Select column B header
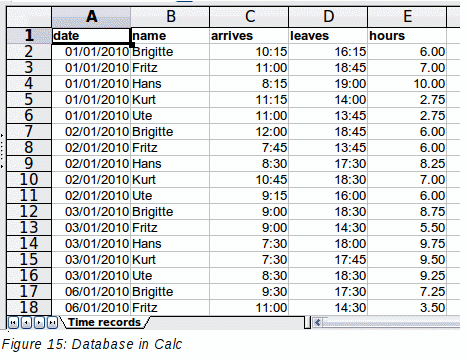The width and height of the screenshot is (467, 363). click(170, 17)
